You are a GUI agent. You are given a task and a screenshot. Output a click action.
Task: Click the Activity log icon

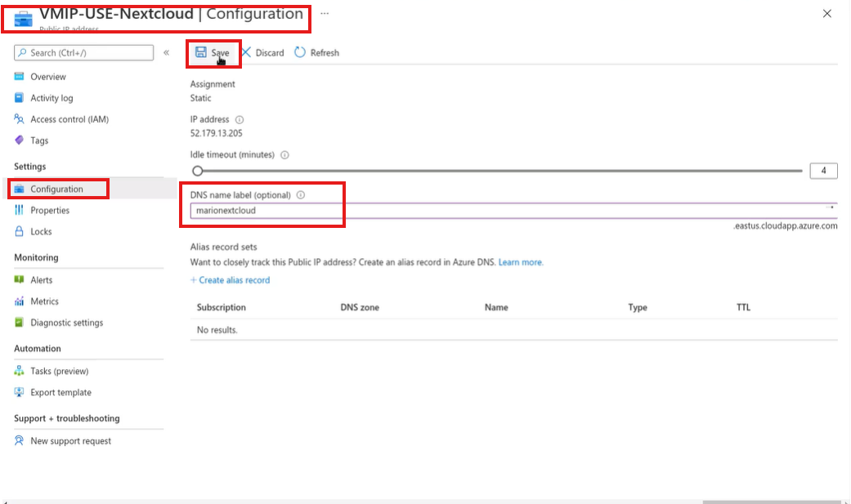[19, 98]
